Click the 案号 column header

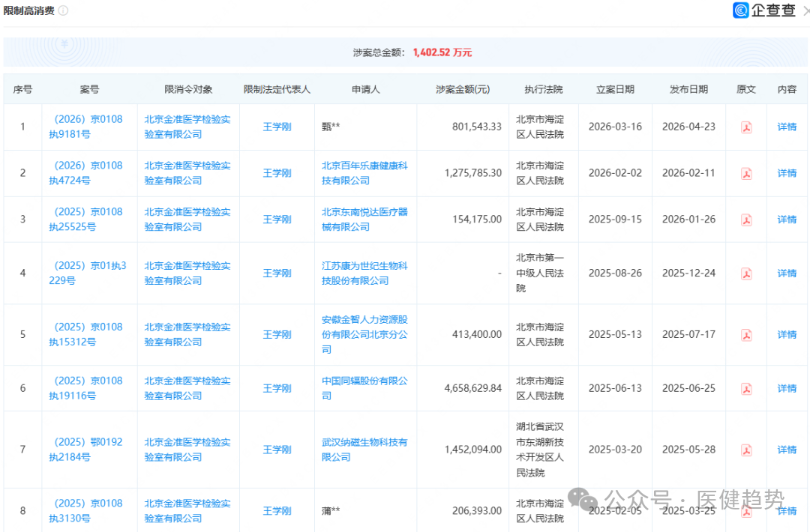89,90
